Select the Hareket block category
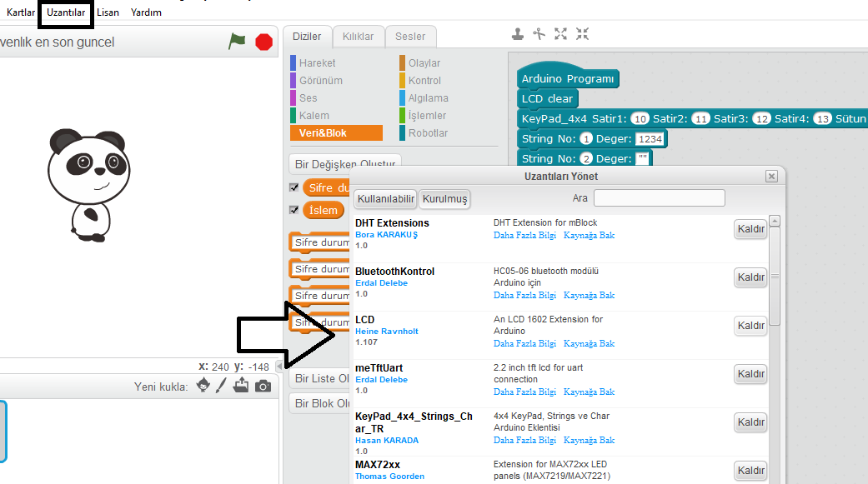The width and height of the screenshot is (868, 484). [x=317, y=63]
